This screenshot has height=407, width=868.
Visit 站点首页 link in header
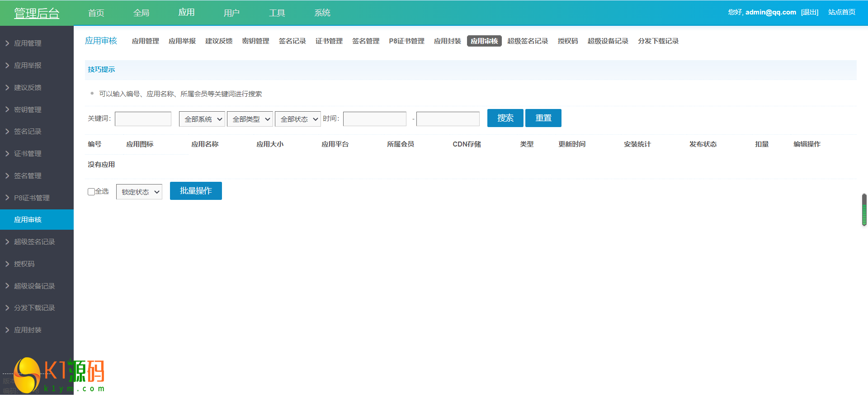842,12
